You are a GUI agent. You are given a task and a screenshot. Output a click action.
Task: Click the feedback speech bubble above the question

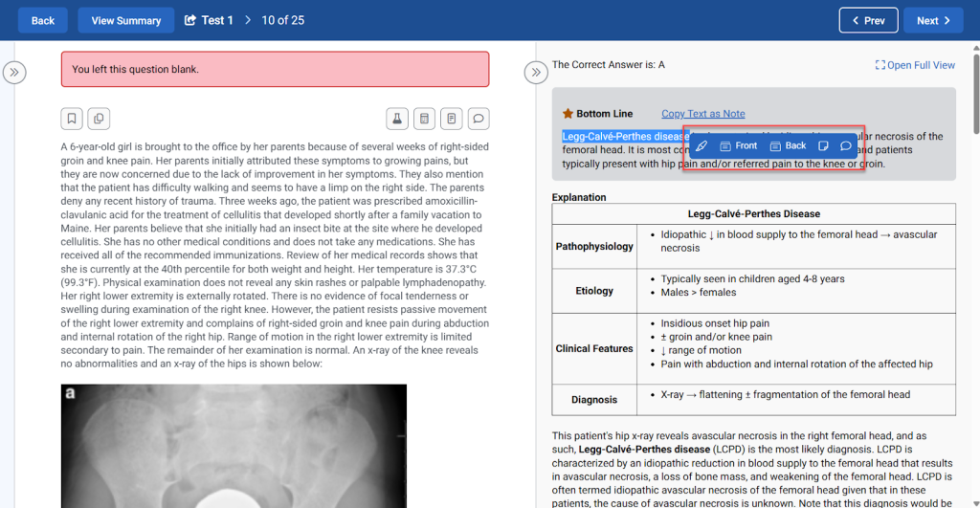(479, 119)
